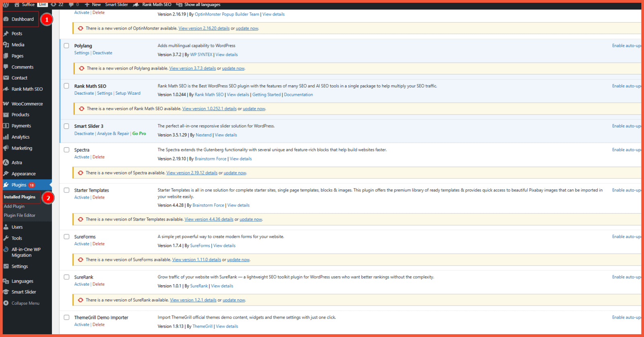Delete the Starter Templates plugin
Viewport: 644px width, 337px height.
[99, 197]
